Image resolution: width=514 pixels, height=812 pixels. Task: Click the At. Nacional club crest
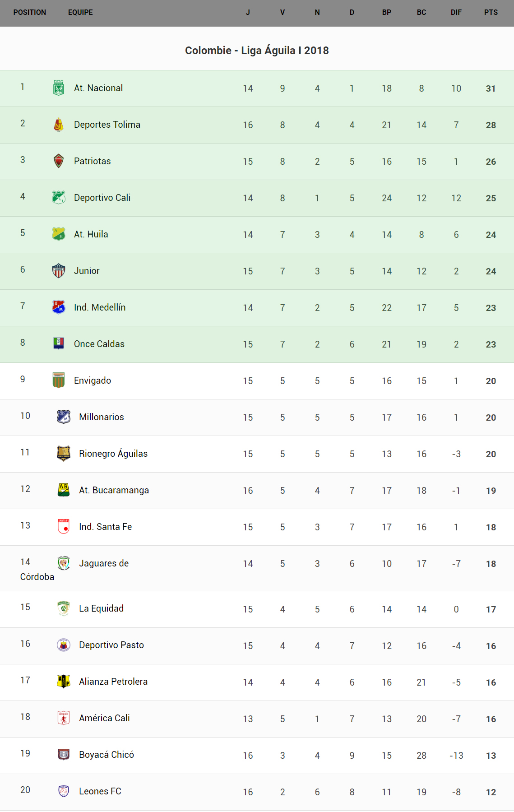pos(59,88)
